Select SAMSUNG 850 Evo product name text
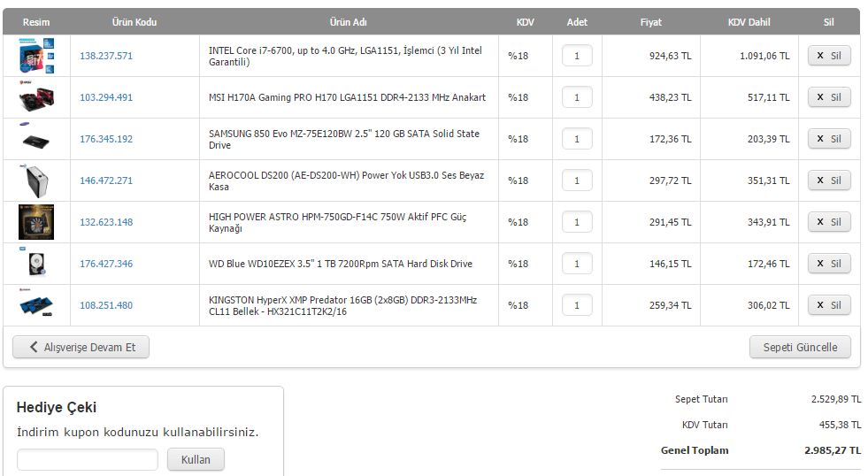868x476 pixels. pos(344,139)
